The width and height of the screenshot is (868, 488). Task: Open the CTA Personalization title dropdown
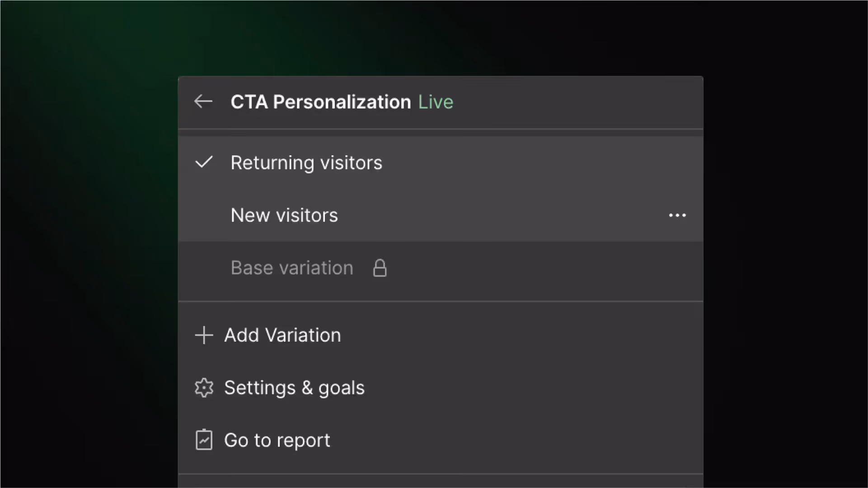(321, 102)
